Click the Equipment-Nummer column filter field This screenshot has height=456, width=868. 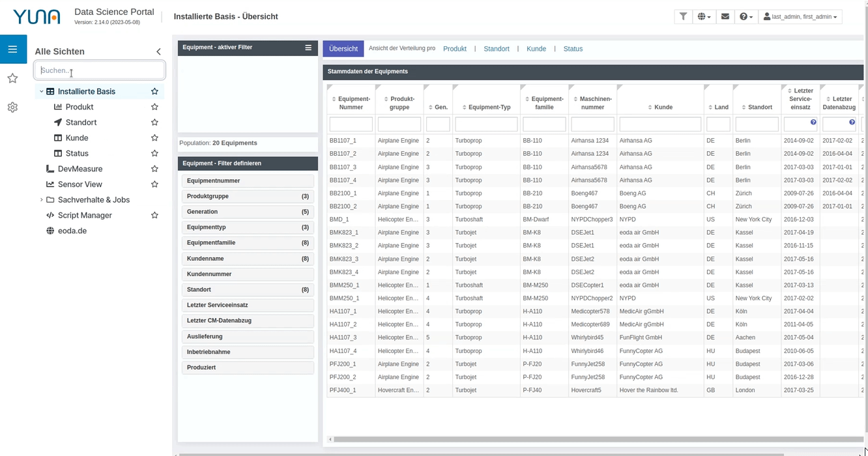coord(351,124)
